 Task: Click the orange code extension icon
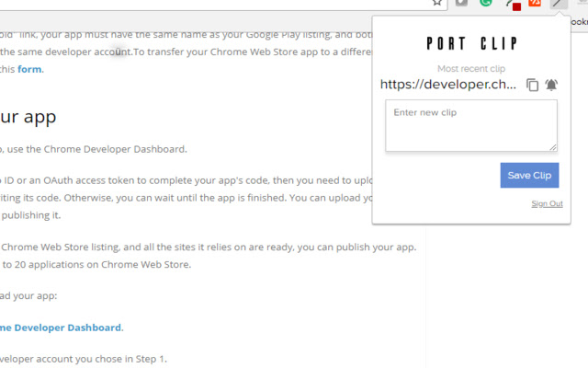pyautogui.click(x=535, y=3)
